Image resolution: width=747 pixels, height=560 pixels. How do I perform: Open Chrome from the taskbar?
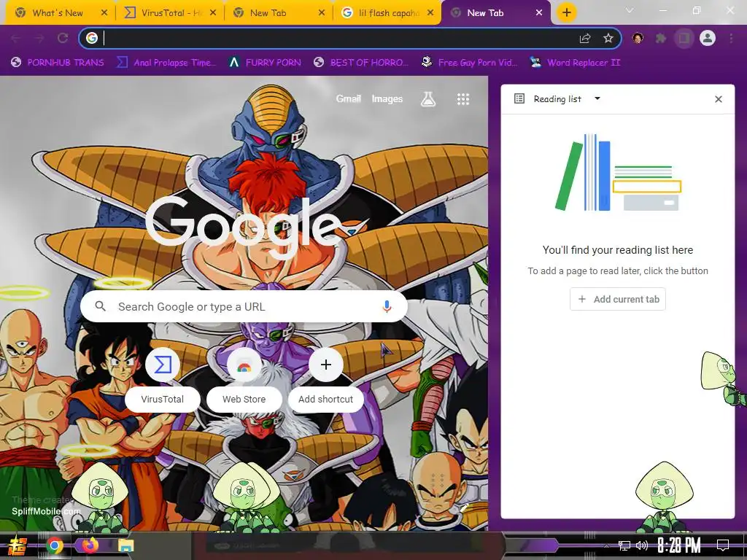pos(54,545)
